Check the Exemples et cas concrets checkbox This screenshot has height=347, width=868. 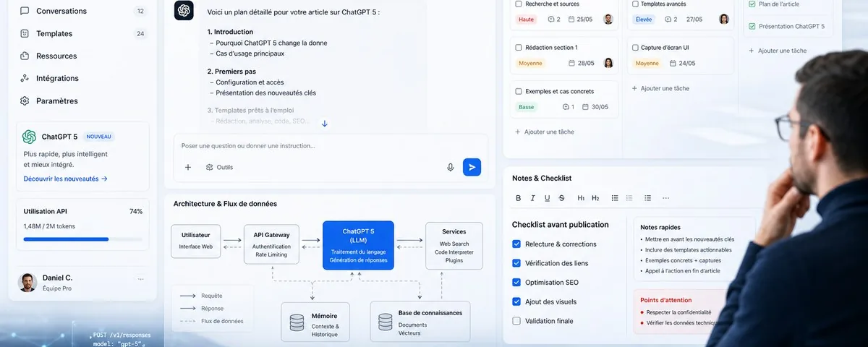(x=519, y=92)
